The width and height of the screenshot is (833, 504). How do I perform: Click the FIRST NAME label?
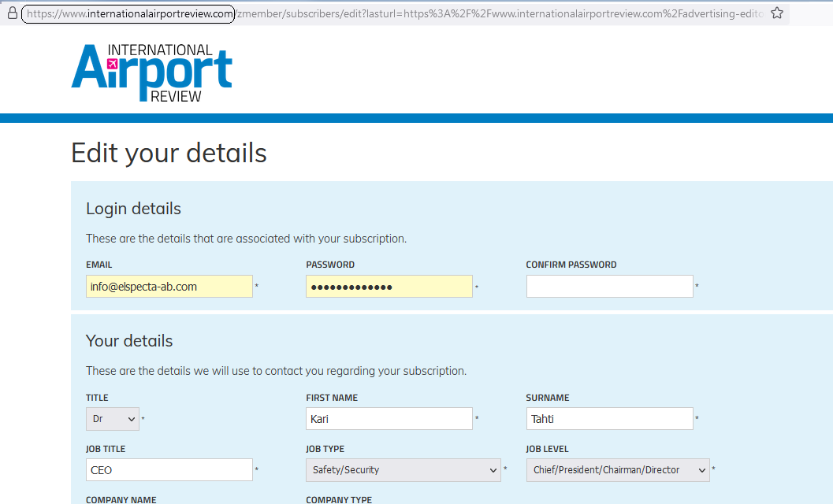(332, 398)
